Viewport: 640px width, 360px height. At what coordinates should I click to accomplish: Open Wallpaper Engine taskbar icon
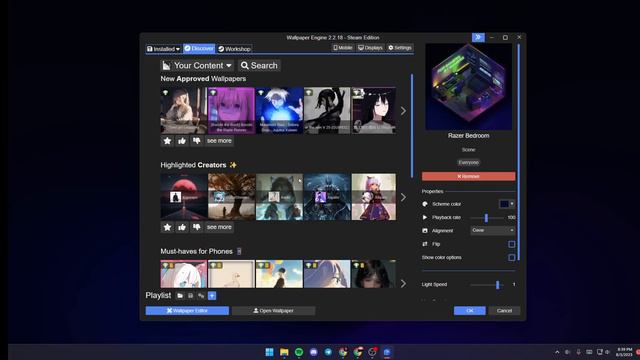[387, 352]
